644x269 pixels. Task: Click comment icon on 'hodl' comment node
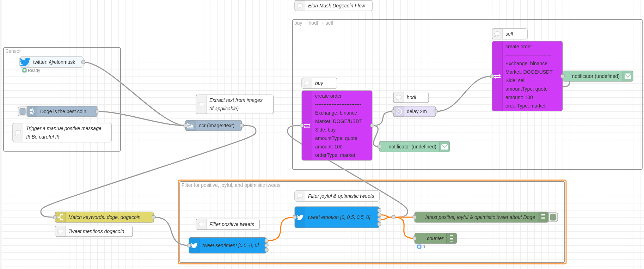399,97
